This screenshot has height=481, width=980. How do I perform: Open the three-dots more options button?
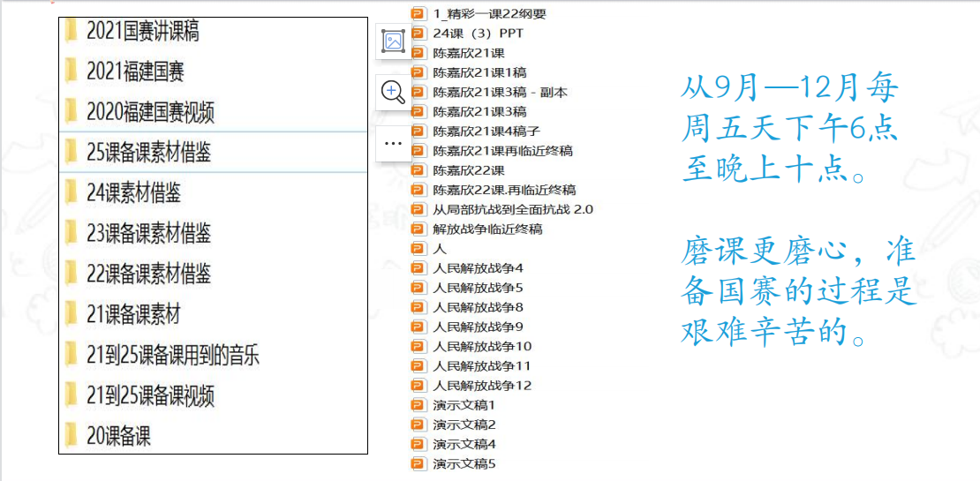(393, 143)
